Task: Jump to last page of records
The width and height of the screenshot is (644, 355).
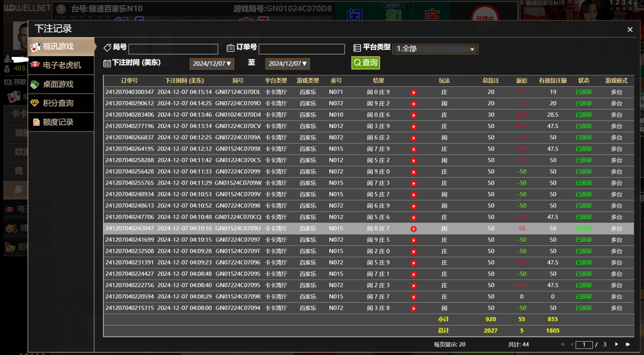Action: [x=628, y=344]
